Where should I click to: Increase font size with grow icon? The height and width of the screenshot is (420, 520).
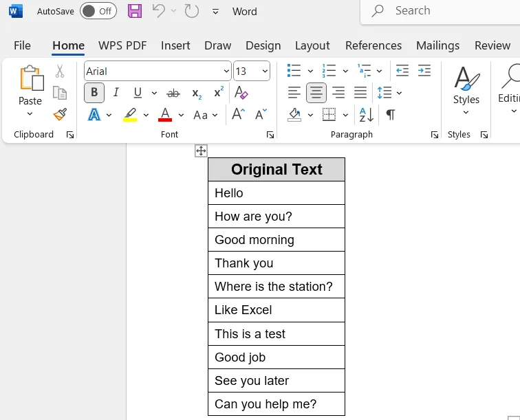pyautogui.click(x=238, y=114)
